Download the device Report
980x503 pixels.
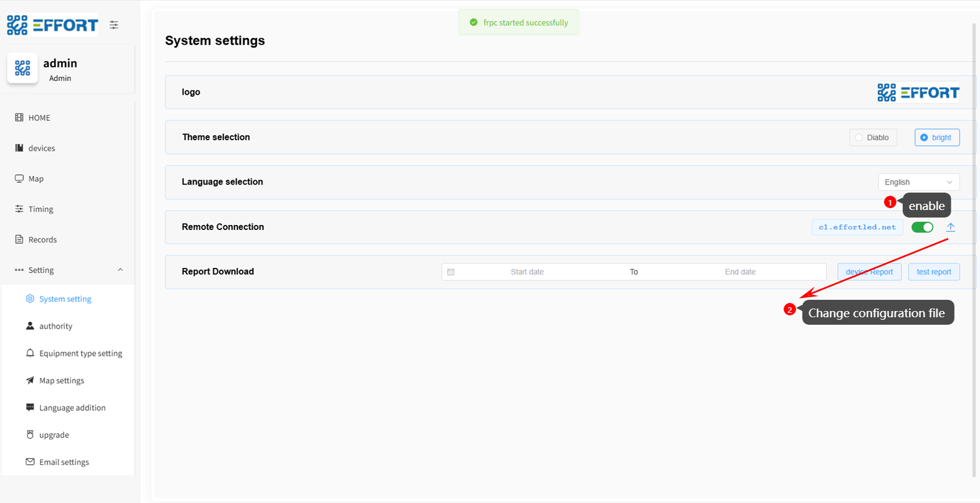[869, 272]
